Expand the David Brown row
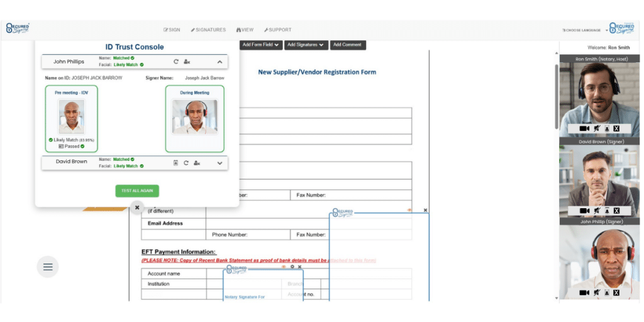 (219, 163)
